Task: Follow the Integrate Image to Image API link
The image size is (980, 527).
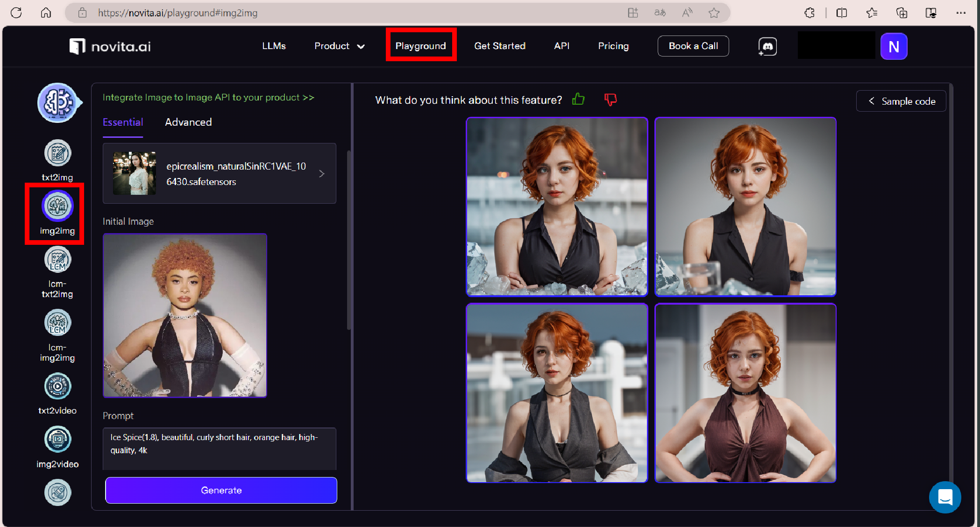Action: tap(208, 98)
